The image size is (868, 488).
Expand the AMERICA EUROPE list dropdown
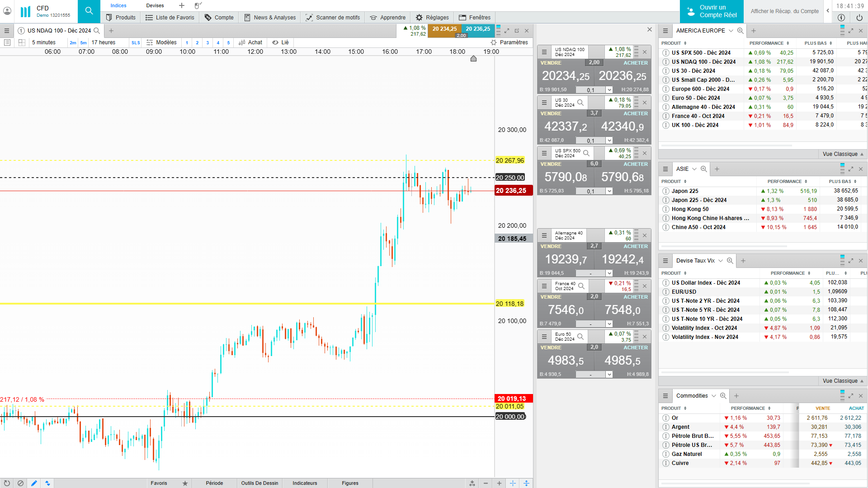pyautogui.click(x=731, y=31)
